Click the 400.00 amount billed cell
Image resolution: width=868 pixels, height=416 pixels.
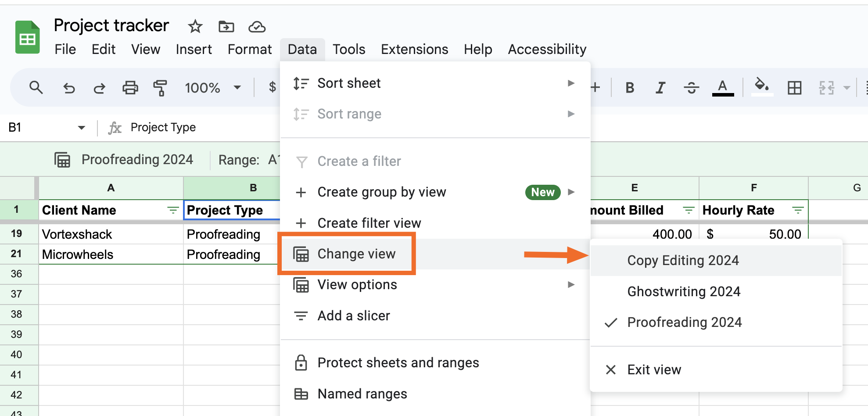pos(645,234)
